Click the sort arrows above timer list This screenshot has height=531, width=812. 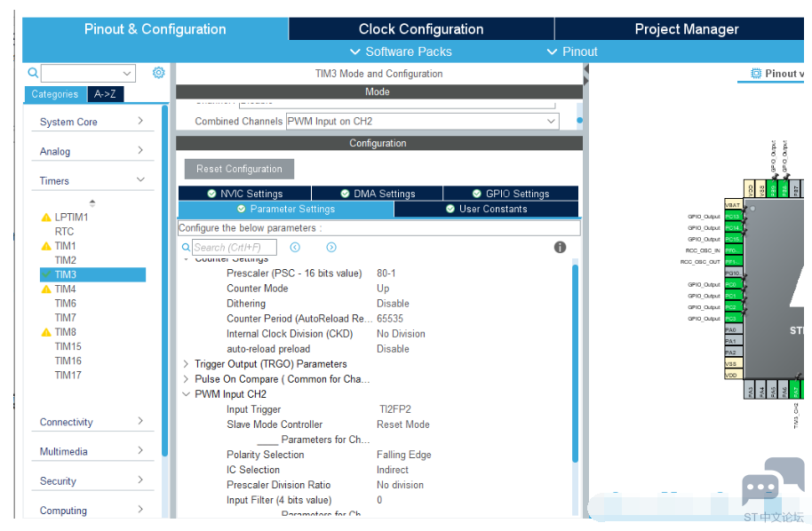point(92,202)
